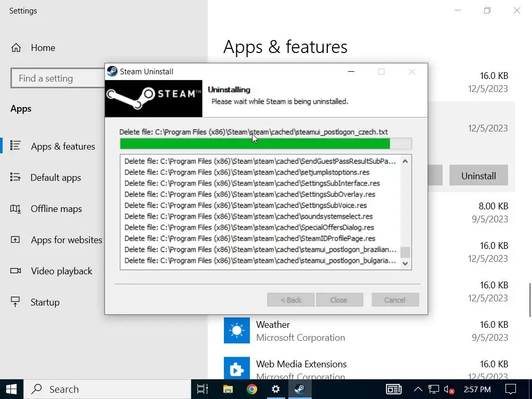Select the SettingsSubVoice.res log line

[246, 205]
